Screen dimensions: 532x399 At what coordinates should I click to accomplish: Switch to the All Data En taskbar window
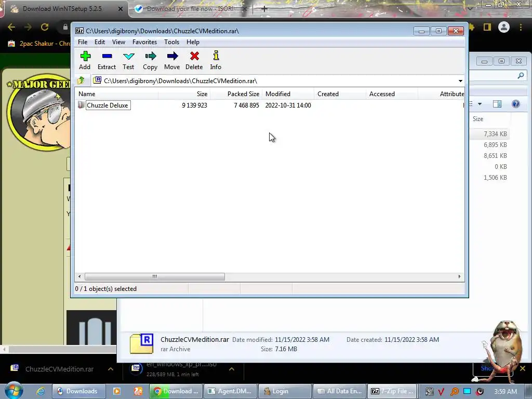click(340, 391)
